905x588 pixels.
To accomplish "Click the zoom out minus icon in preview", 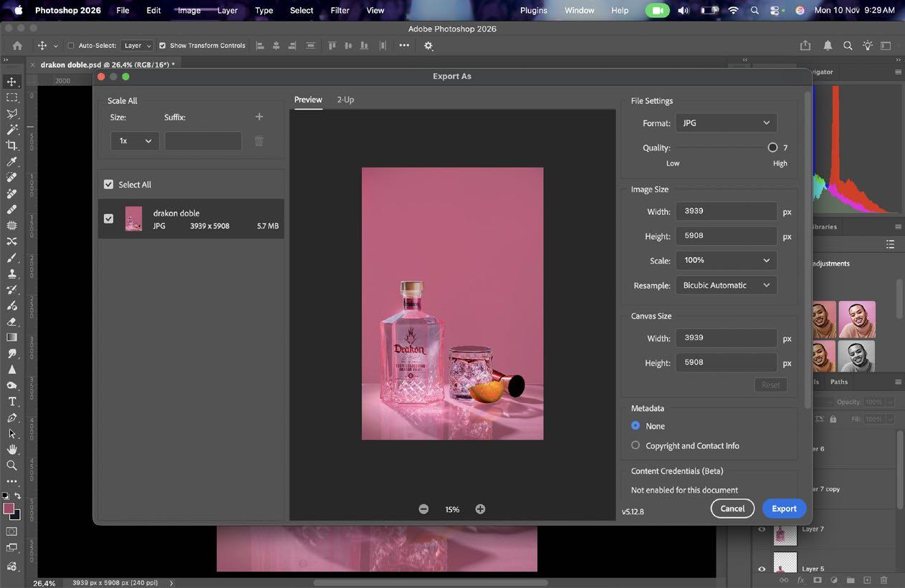I will tap(423, 509).
